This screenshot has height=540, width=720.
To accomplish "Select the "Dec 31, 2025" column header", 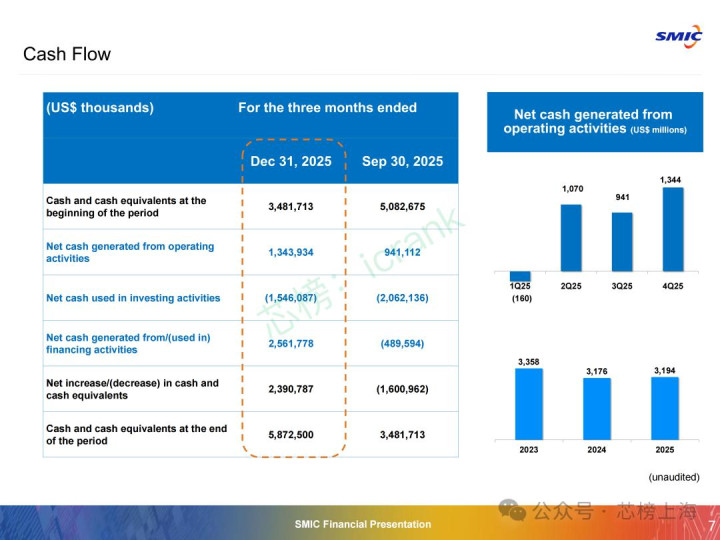I will [x=291, y=161].
